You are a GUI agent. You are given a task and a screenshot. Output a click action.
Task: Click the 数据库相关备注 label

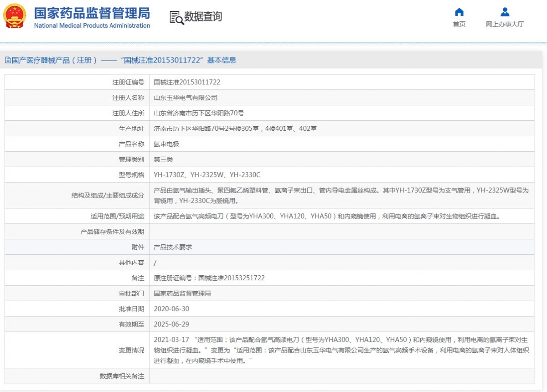(122, 376)
